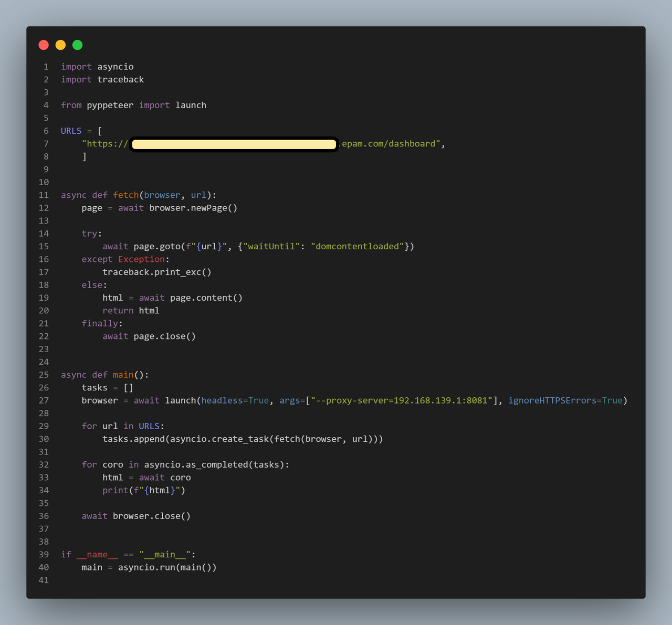Click the finally keyword

coord(100,323)
